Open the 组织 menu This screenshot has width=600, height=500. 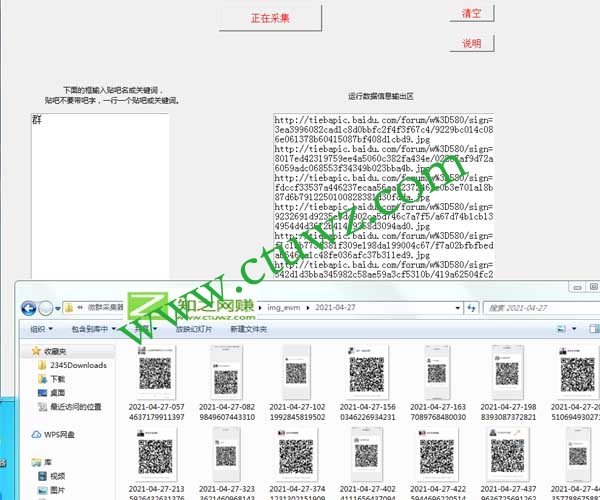coord(41,329)
